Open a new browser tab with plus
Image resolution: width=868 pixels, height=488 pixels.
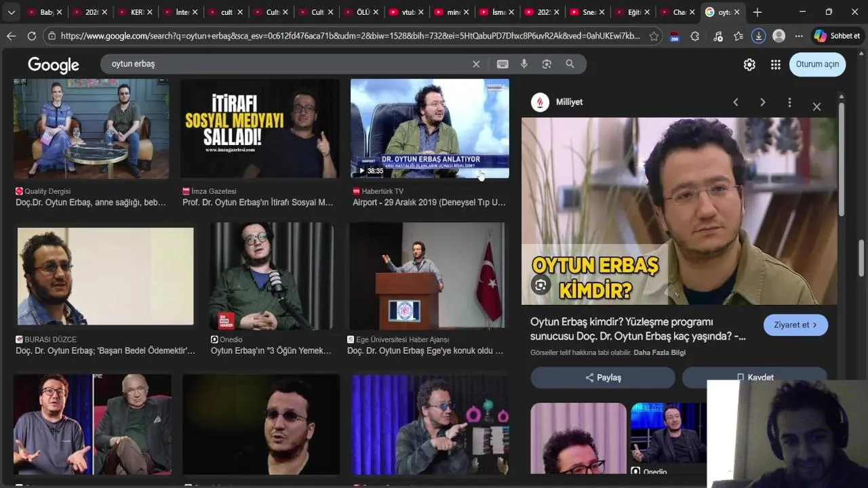757,12
